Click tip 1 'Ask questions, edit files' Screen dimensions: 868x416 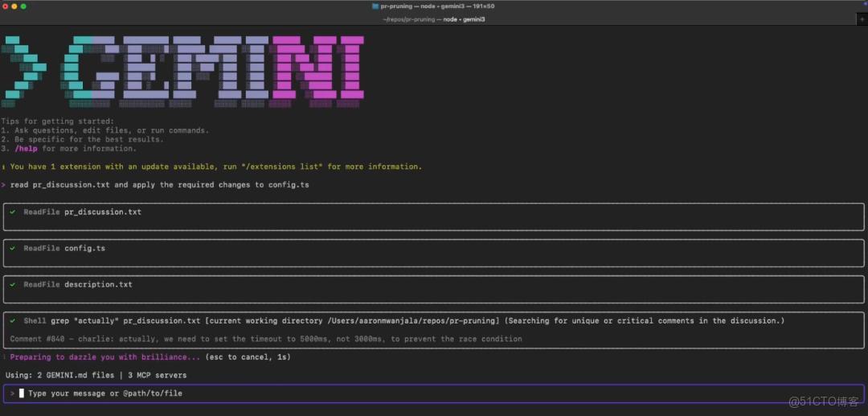point(105,130)
